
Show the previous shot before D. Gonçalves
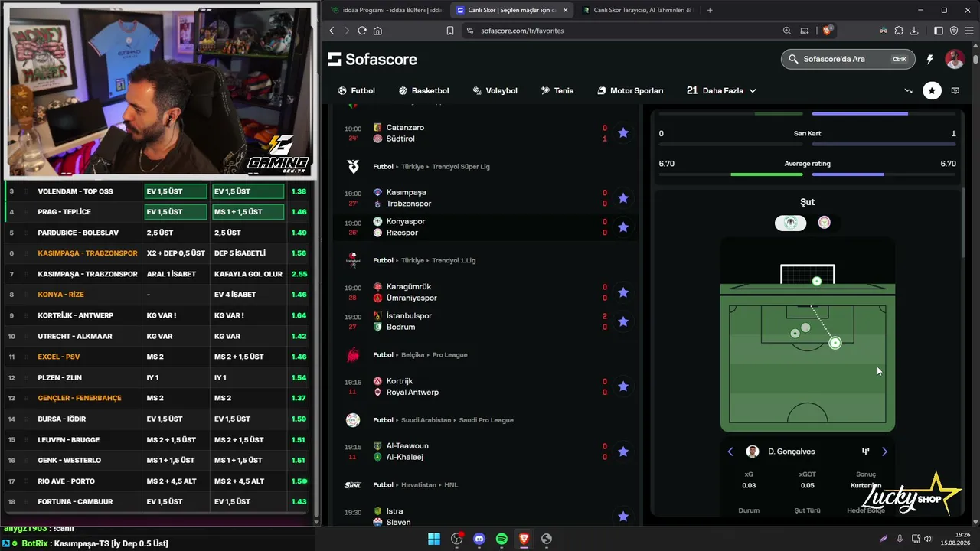click(x=730, y=452)
